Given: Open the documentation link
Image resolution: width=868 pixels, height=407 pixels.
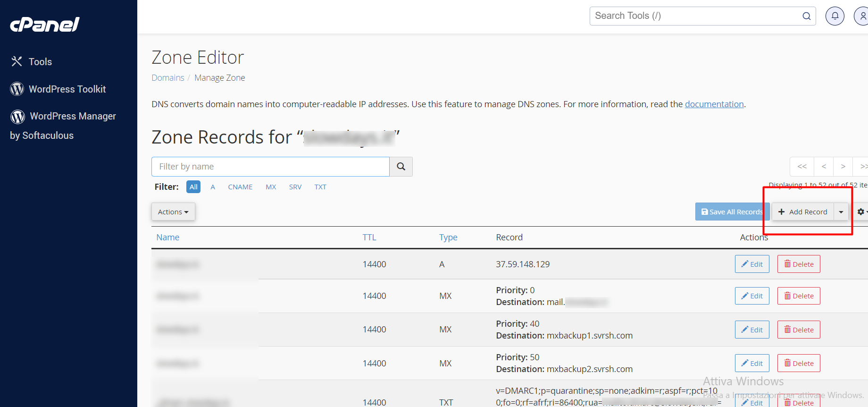Looking at the screenshot, I should (714, 104).
